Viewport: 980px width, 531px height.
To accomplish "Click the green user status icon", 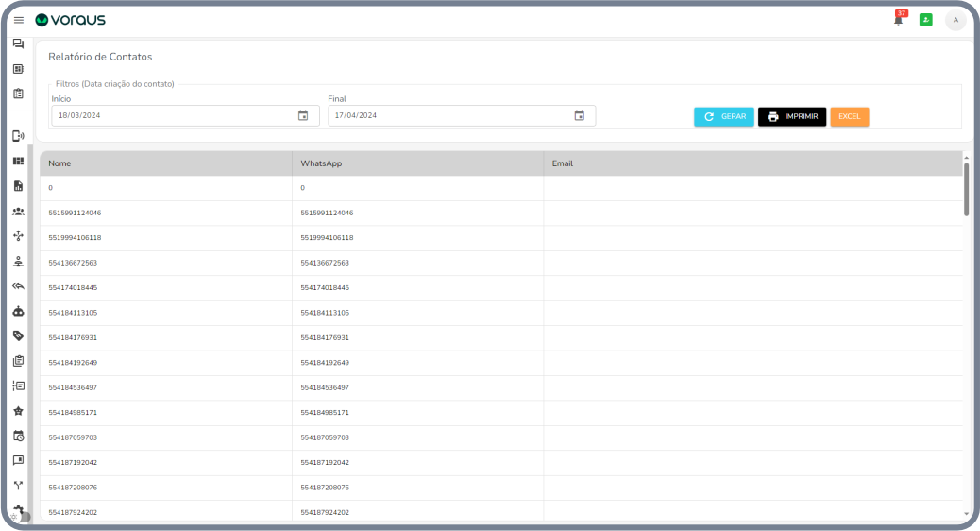I will (x=926, y=20).
